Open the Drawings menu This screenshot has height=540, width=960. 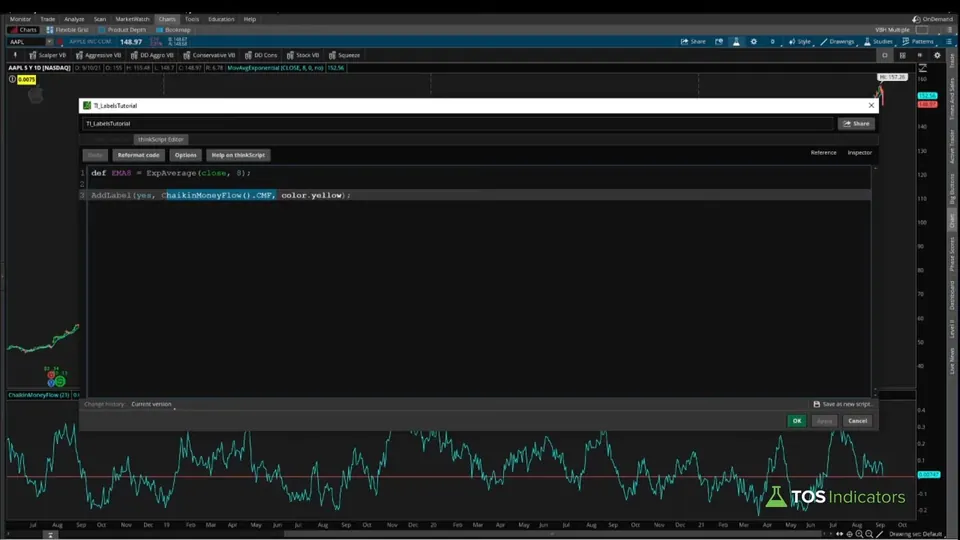pos(837,42)
